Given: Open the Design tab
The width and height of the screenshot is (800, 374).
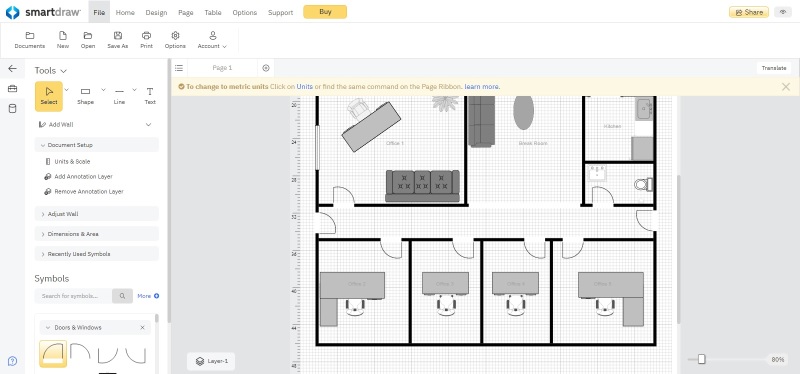Looking at the screenshot, I should [x=156, y=12].
